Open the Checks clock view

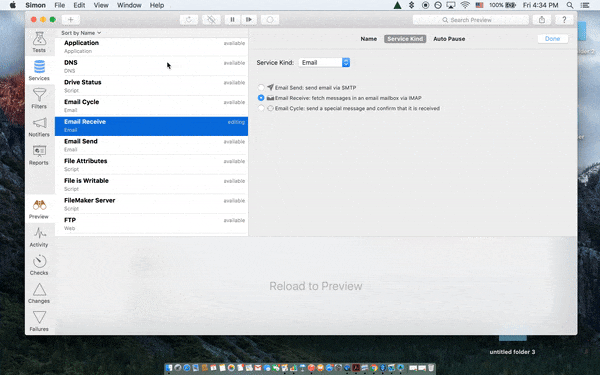pyautogui.click(x=39, y=265)
